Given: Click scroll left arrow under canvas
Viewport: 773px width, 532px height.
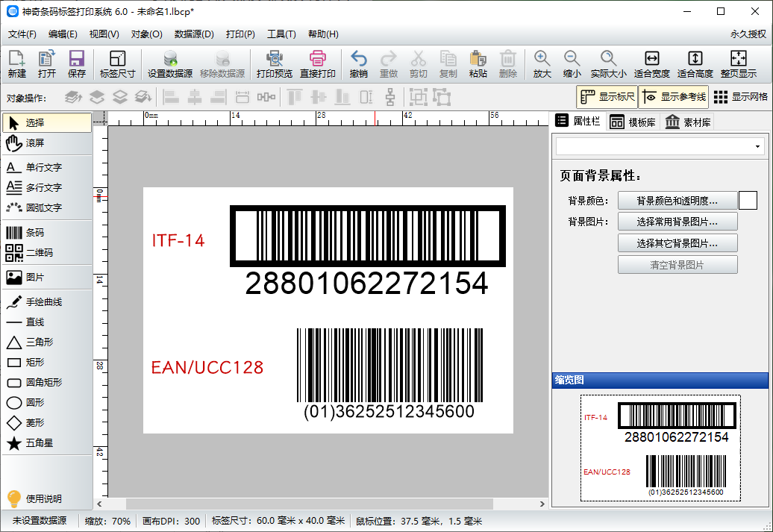Looking at the screenshot, I should tap(99, 504).
